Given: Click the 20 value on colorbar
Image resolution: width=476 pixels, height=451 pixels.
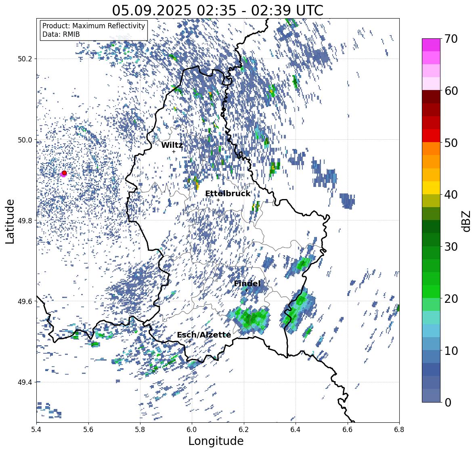Looking at the screenshot, I should [x=451, y=299].
